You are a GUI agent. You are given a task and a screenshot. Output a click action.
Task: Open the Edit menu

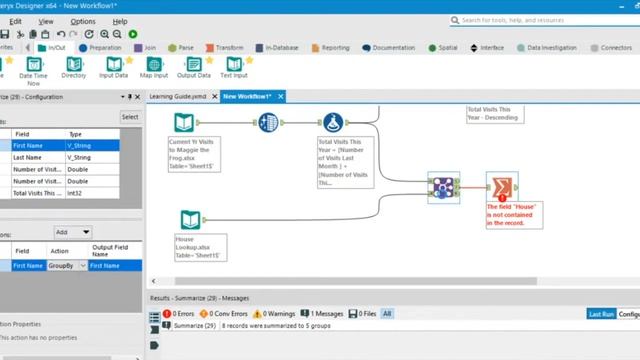16,21
